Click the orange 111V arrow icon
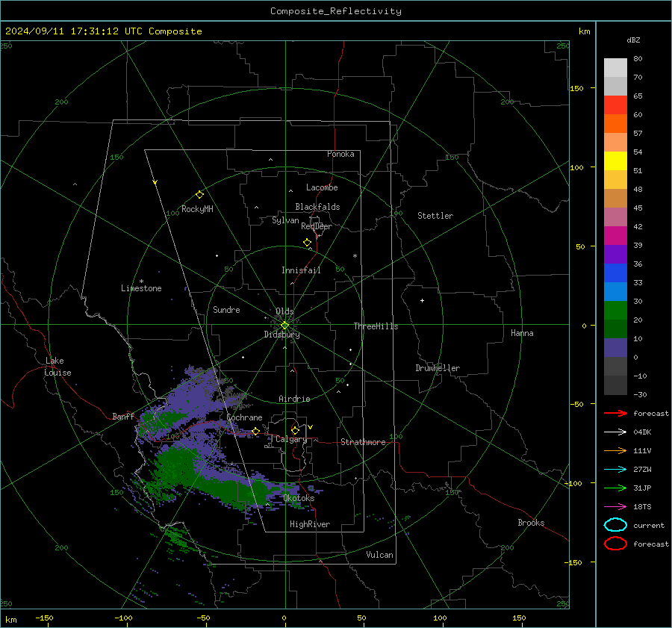This screenshot has height=628, width=672. pyautogui.click(x=615, y=450)
